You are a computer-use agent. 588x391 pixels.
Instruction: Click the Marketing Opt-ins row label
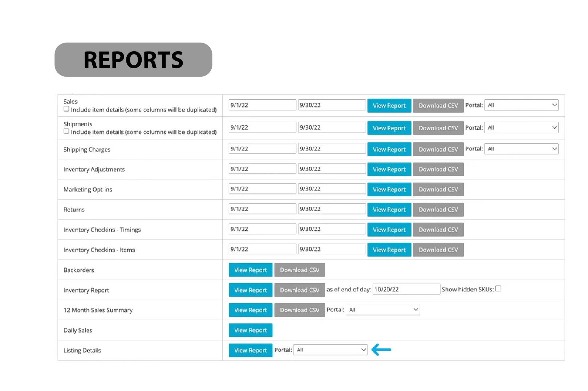[x=88, y=190]
